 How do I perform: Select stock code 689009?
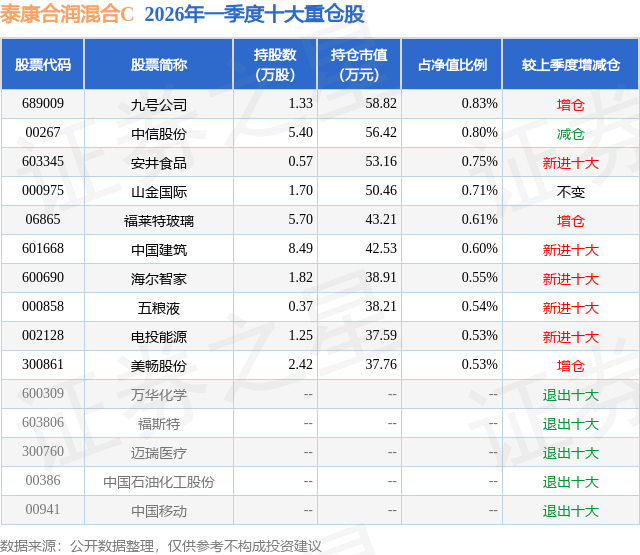click(43, 104)
